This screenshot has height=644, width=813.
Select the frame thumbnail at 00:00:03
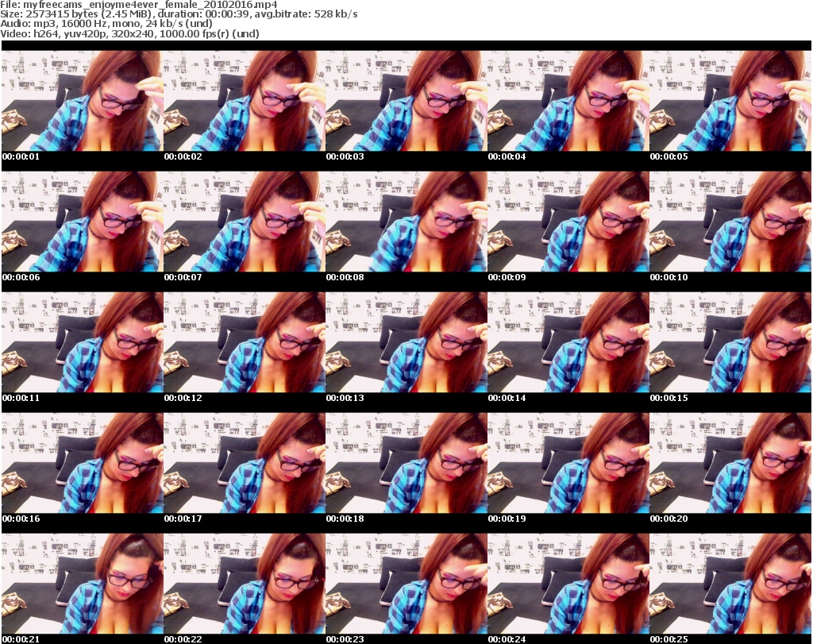coord(406,101)
